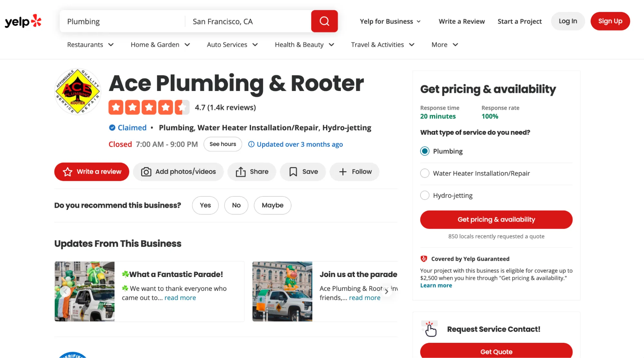The height and width of the screenshot is (358, 644).
Task: Open the Auto Services menu
Action: pos(232,45)
